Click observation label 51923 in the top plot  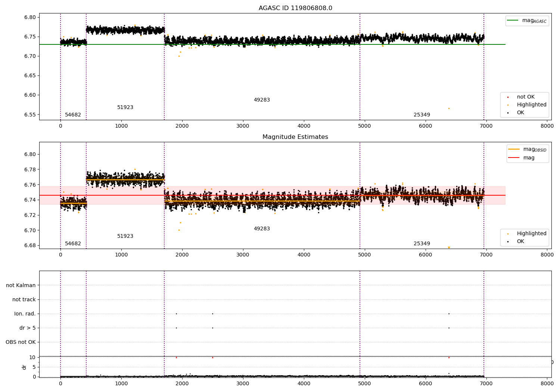(125, 108)
